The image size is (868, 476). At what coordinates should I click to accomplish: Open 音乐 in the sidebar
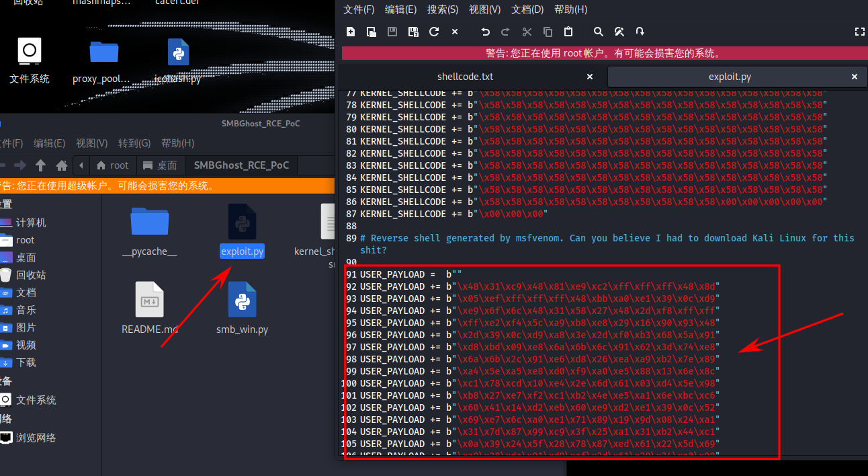[26, 310]
